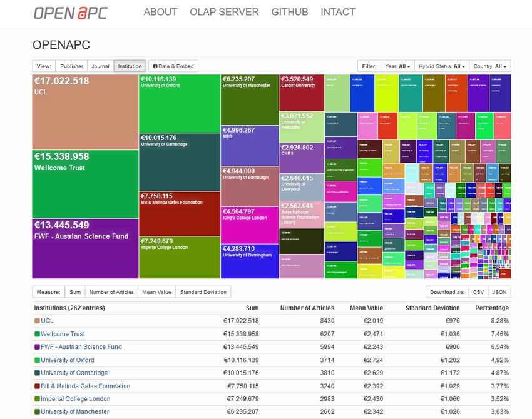
Task: Open the ABOUT page
Action: pyautogui.click(x=160, y=12)
